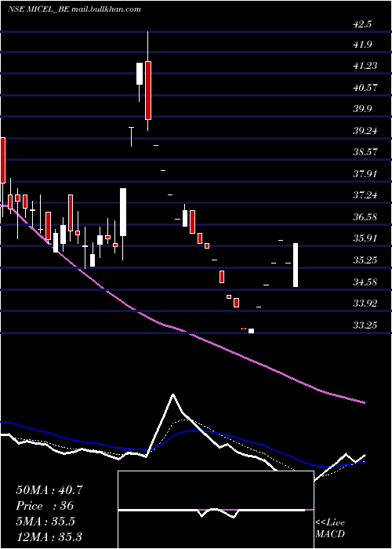392x549 pixels.
Task: Select the 41.9 price axis label
Action: pos(362,45)
